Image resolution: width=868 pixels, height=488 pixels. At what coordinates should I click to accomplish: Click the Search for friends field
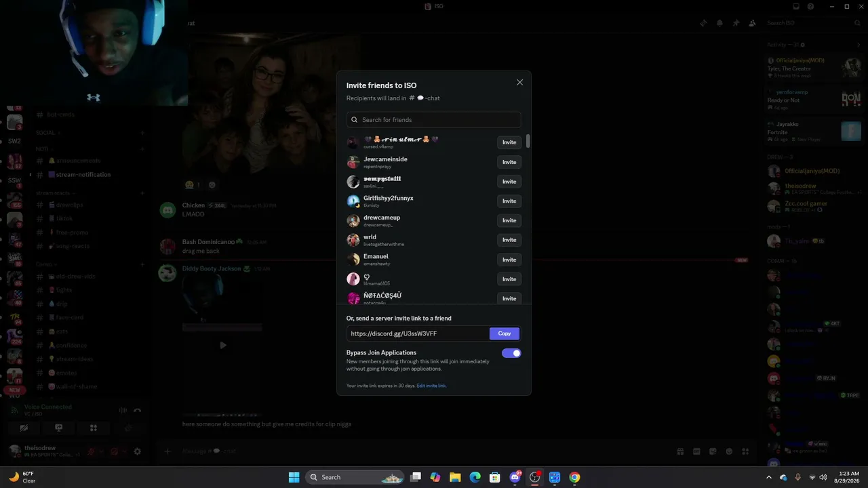tap(433, 120)
